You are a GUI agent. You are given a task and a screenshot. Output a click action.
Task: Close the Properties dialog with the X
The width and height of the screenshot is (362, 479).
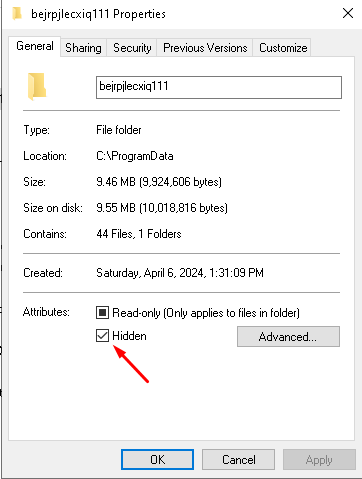point(348,13)
